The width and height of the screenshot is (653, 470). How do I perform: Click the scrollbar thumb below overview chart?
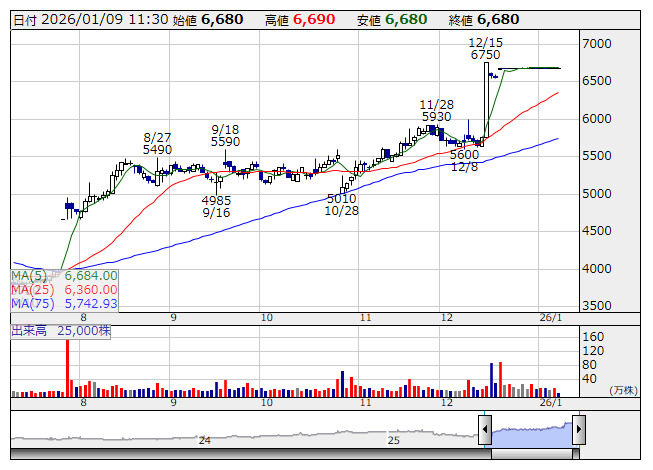point(531,455)
